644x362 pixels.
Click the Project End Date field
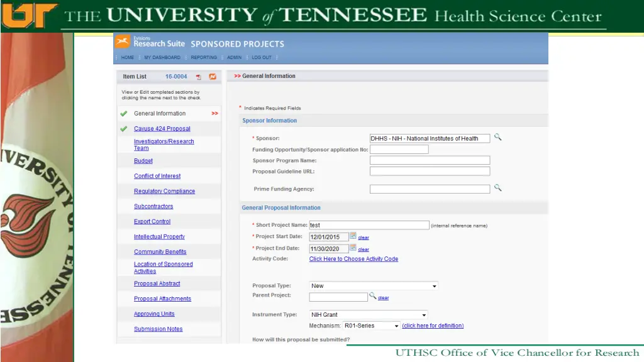pos(328,249)
